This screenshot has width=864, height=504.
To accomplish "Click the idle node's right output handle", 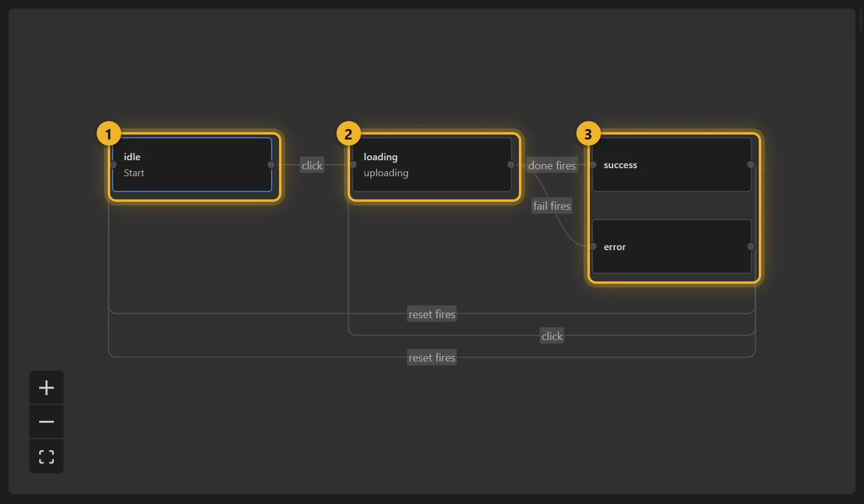I will [x=271, y=165].
